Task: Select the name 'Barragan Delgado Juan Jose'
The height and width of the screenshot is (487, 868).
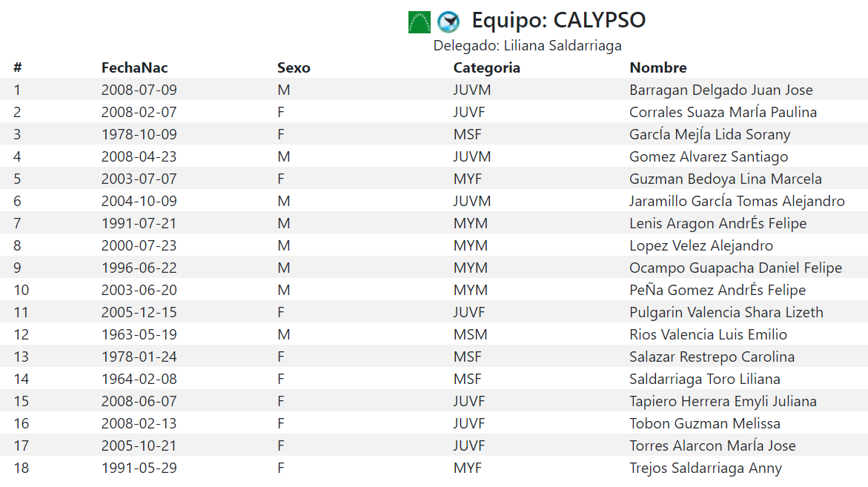Action: pyautogui.click(x=720, y=90)
